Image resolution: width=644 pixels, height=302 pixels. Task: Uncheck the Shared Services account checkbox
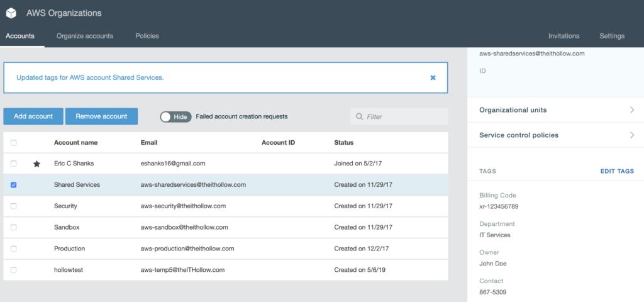tap(14, 185)
